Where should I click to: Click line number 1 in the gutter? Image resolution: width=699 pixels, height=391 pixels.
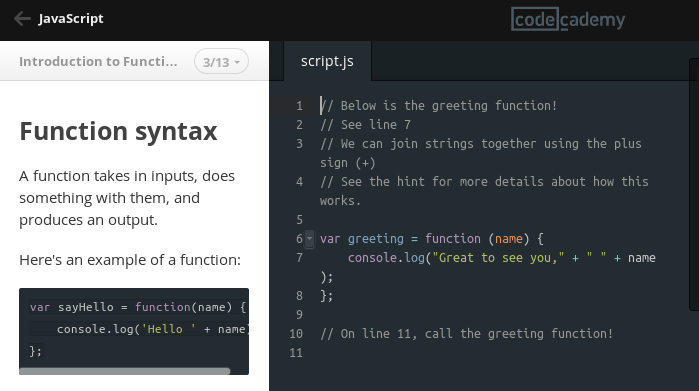pyautogui.click(x=299, y=106)
